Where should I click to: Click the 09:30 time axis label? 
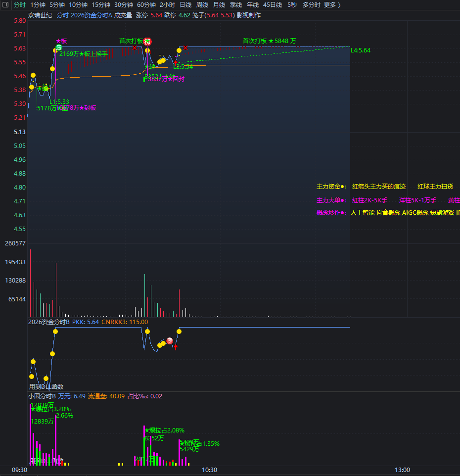coord(19,470)
